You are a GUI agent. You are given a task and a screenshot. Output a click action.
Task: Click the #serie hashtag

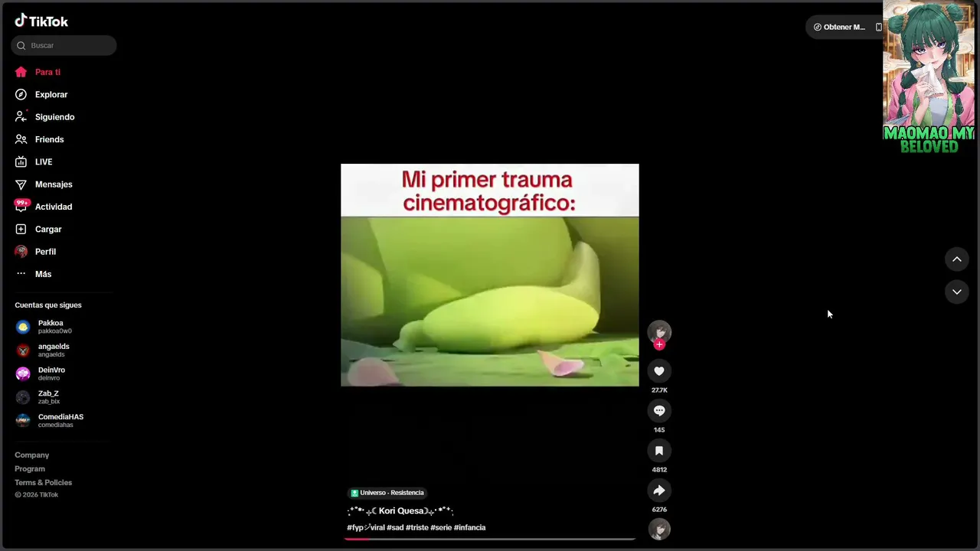(441, 527)
